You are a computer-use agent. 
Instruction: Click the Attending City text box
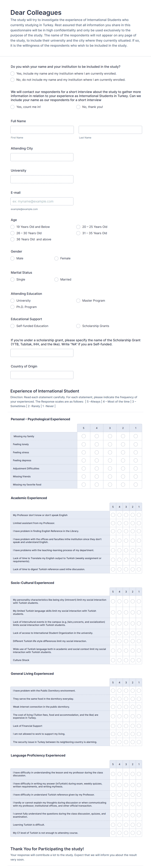pos(42,157)
